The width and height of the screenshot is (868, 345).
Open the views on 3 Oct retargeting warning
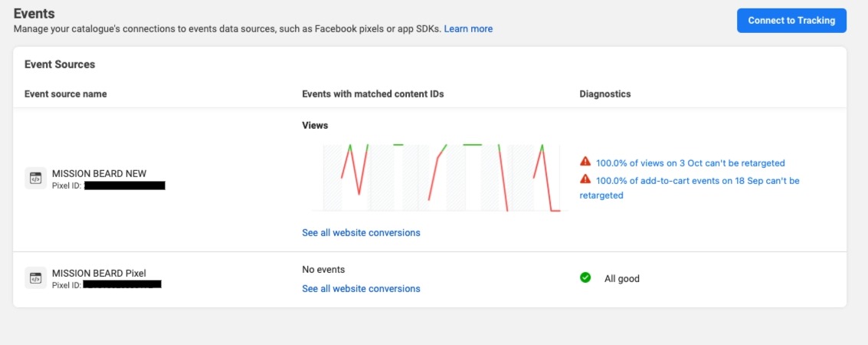pos(690,163)
